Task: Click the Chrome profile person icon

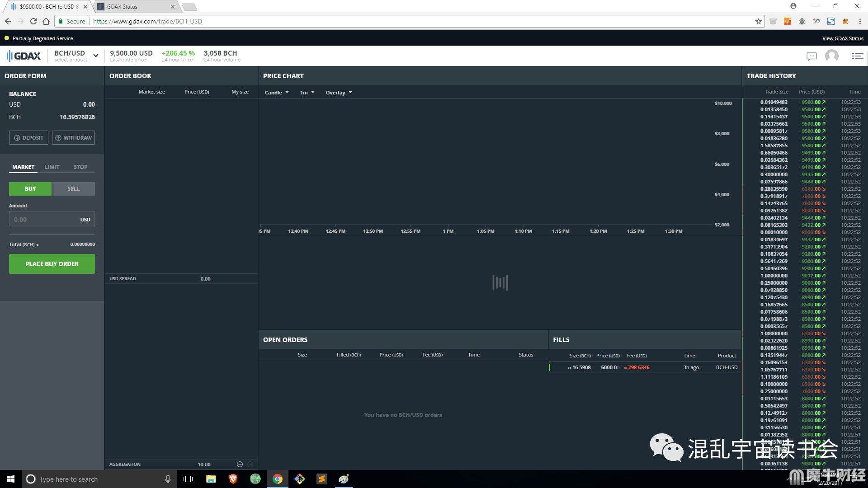Action: pyautogui.click(x=793, y=6)
